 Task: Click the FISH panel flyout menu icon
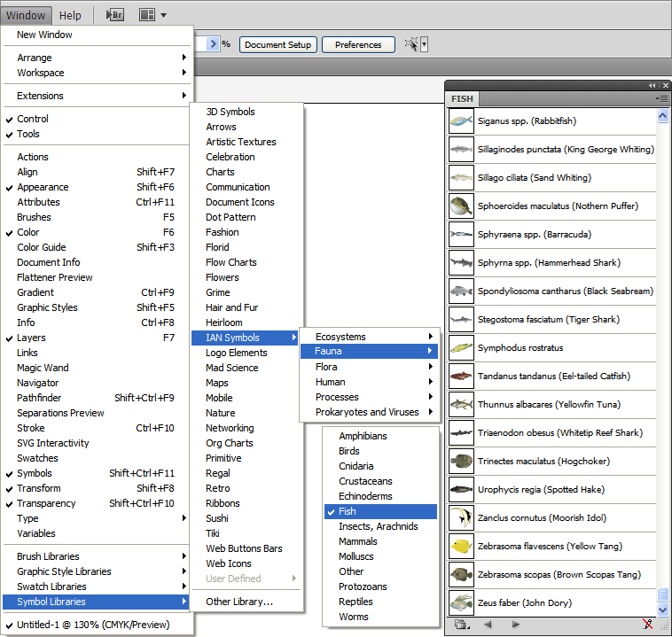click(661, 98)
